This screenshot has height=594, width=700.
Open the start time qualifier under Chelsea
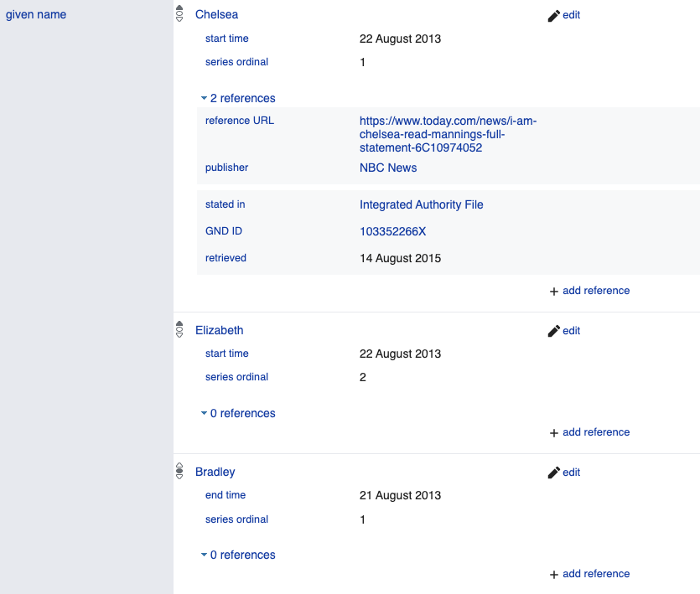pos(227,39)
